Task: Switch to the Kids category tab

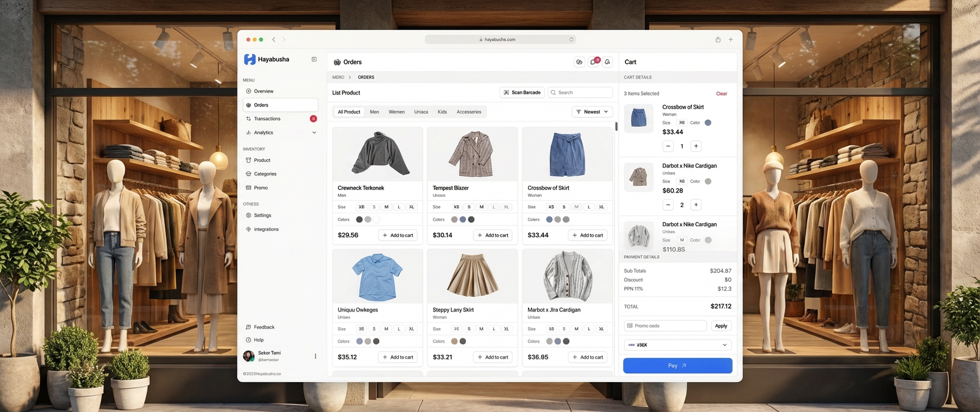Action: (442, 112)
